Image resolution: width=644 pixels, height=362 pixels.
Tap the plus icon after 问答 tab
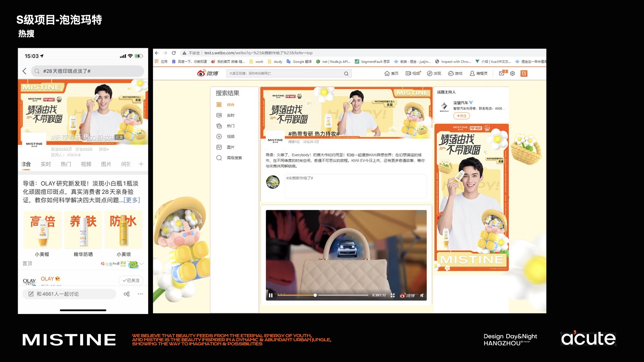tap(141, 164)
